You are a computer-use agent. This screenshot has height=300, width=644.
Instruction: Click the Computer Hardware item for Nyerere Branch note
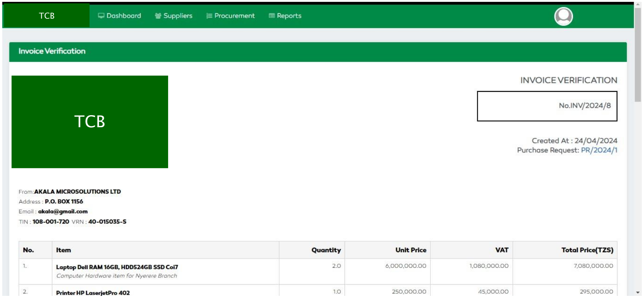(x=117, y=276)
